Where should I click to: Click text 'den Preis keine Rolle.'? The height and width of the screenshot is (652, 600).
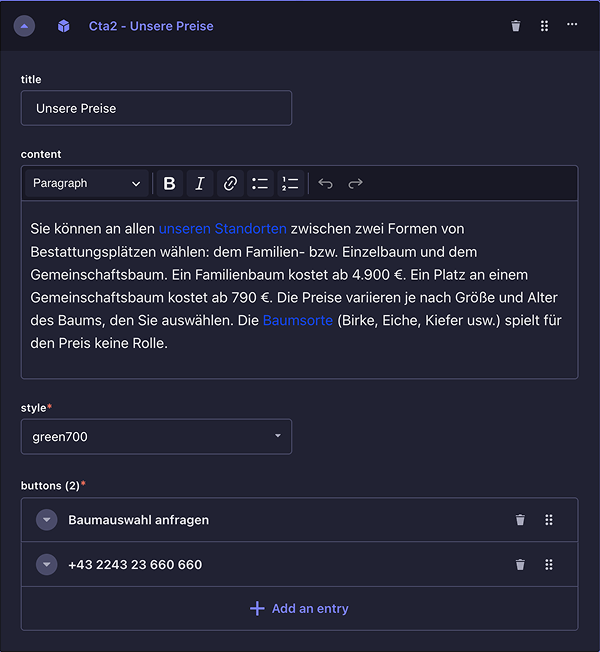tap(99, 343)
